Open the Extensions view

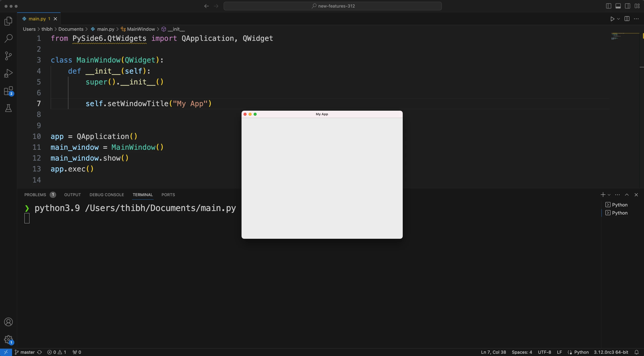pos(8,91)
